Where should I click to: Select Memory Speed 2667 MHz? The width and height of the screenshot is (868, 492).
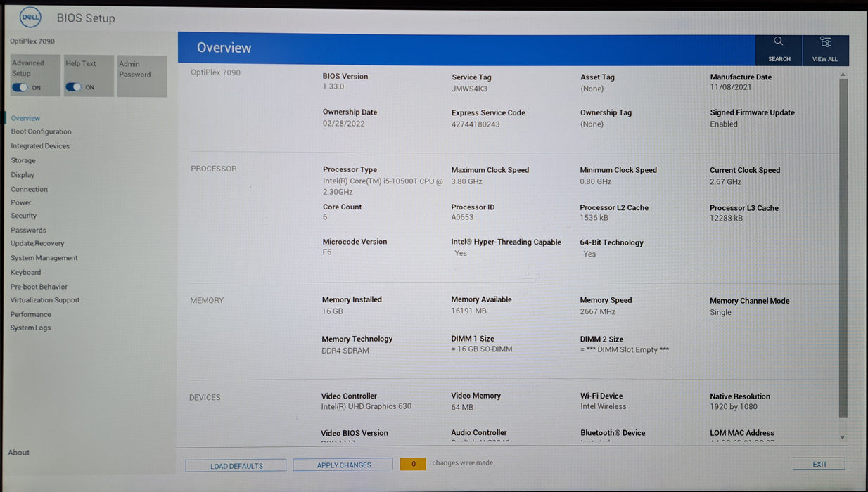(598, 311)
